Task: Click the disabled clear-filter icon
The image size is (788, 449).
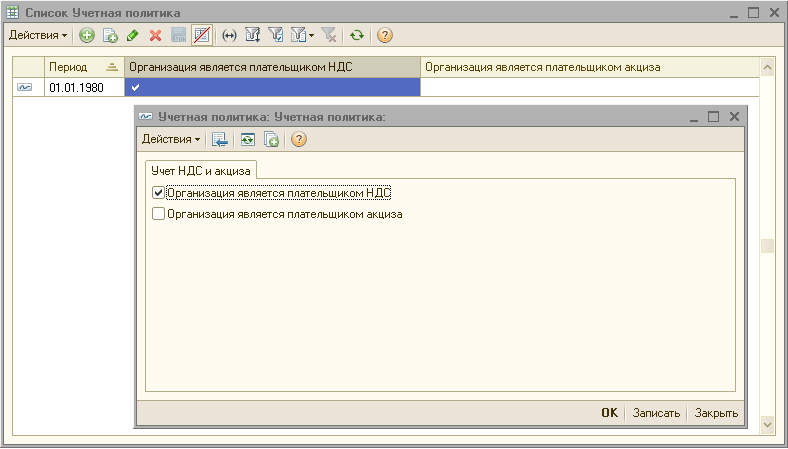Action: 330,36
